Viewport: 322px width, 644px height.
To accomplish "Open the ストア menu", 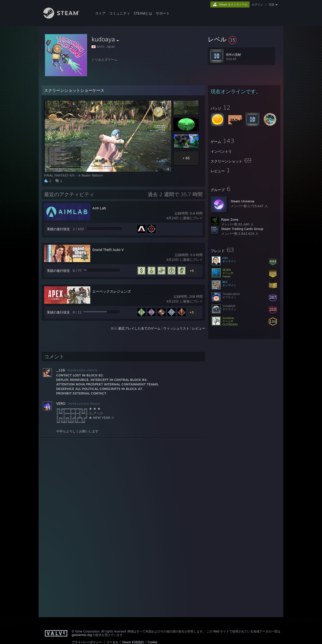I will coord(100,13).
